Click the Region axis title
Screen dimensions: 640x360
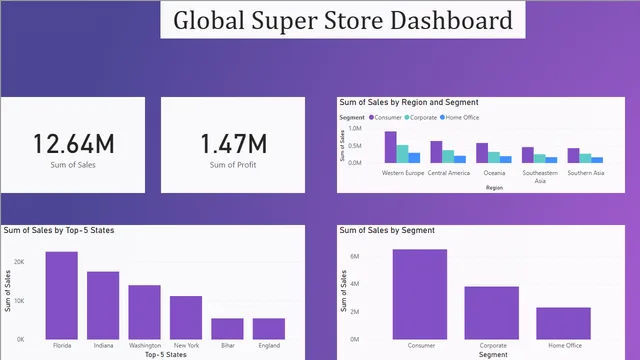pyautogui.click(x=494, y=188)
